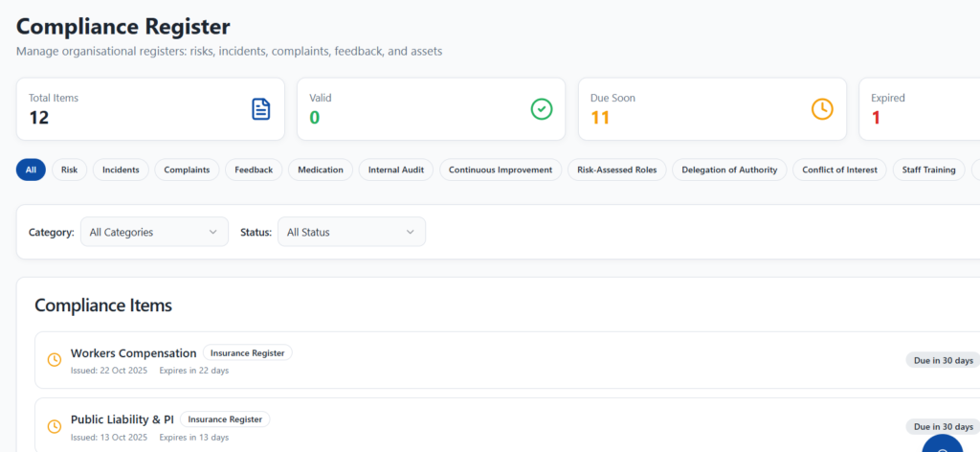Image resolution: width=980 pixels, height=452 pixels.
Task: Click the Compliance Register page title
Action: pos(123,27)
